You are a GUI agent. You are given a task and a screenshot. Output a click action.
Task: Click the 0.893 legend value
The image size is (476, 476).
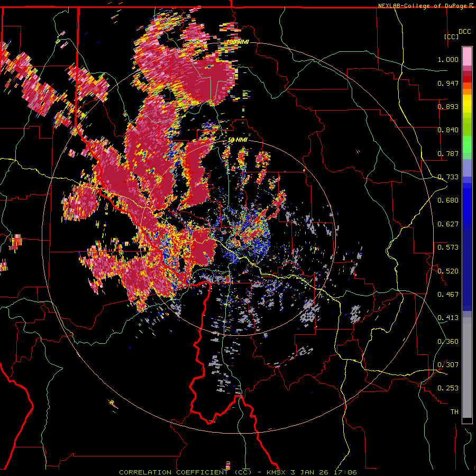pos(448,106)
